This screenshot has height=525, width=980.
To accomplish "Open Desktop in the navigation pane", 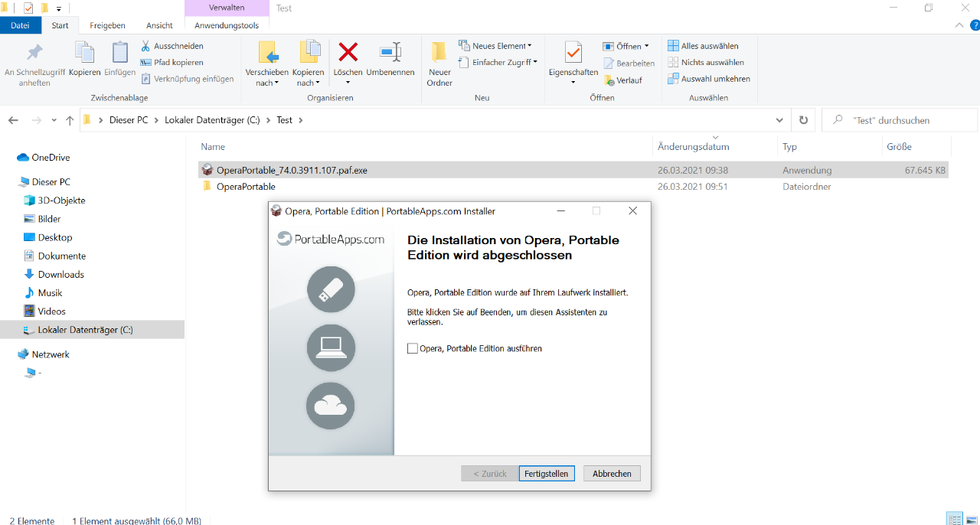I will tap(55, 237).
